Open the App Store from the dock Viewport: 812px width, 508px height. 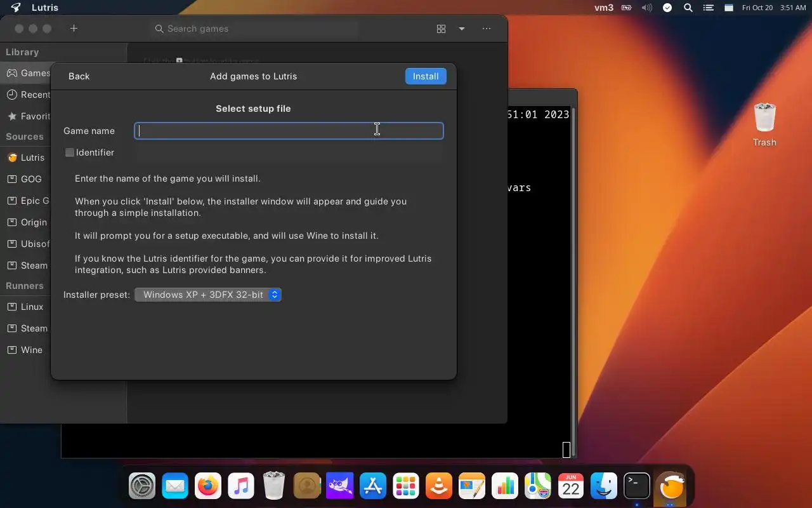[373, 487]
